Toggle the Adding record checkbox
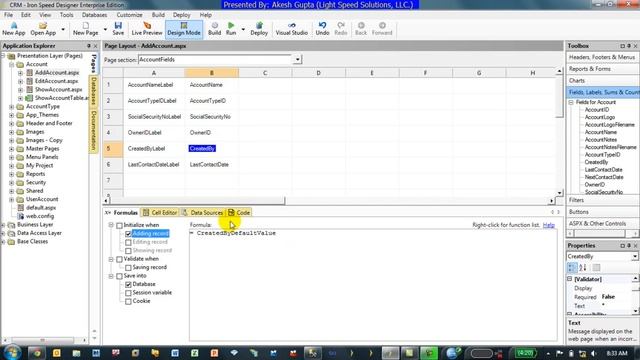 [x=128, y=234]
